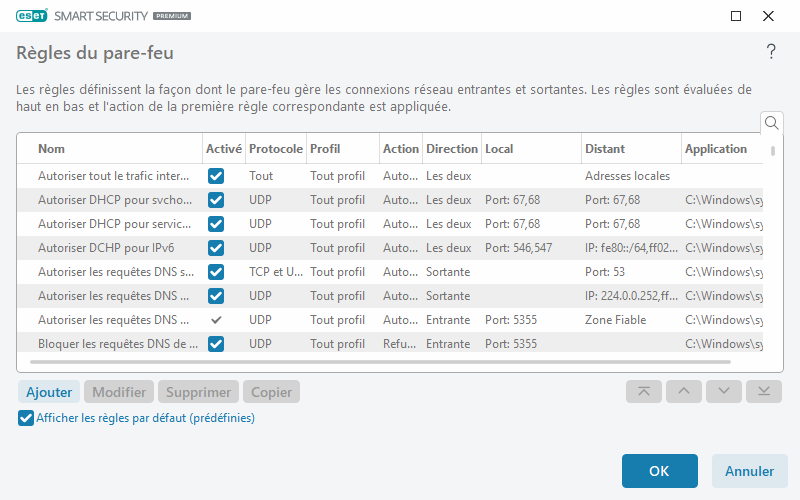
Task: Move rule to bottom arrow button
Action: coord(764,391)
